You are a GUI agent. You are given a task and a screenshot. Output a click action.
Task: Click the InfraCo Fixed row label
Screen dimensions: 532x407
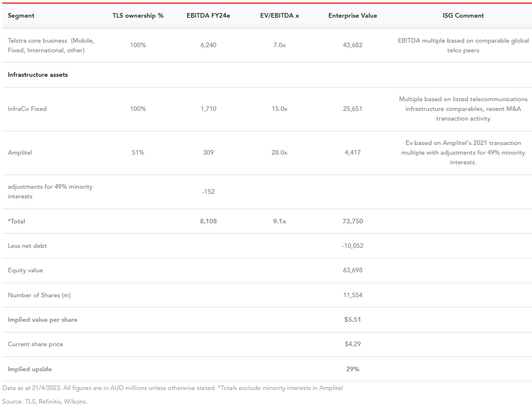click(27, 109)
